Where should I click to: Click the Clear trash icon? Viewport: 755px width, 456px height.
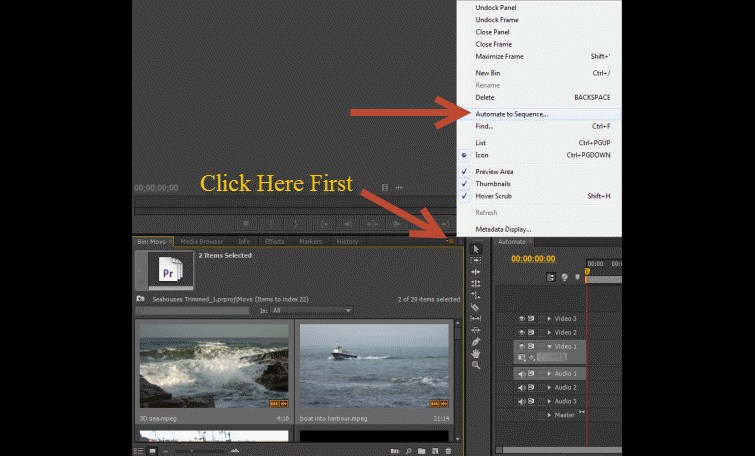click(x=448, y=451)
